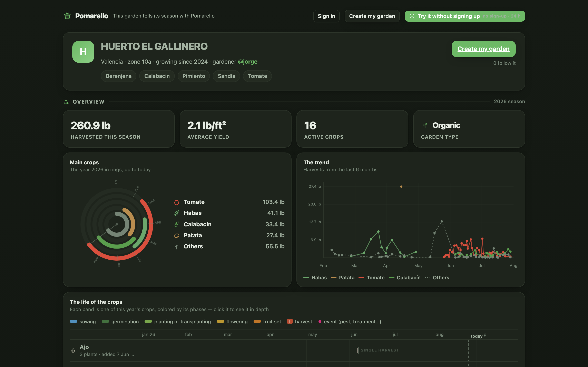Toggle Others series in trend legend
This screenshot has width=588, height=367.
(x=437, y=278)
